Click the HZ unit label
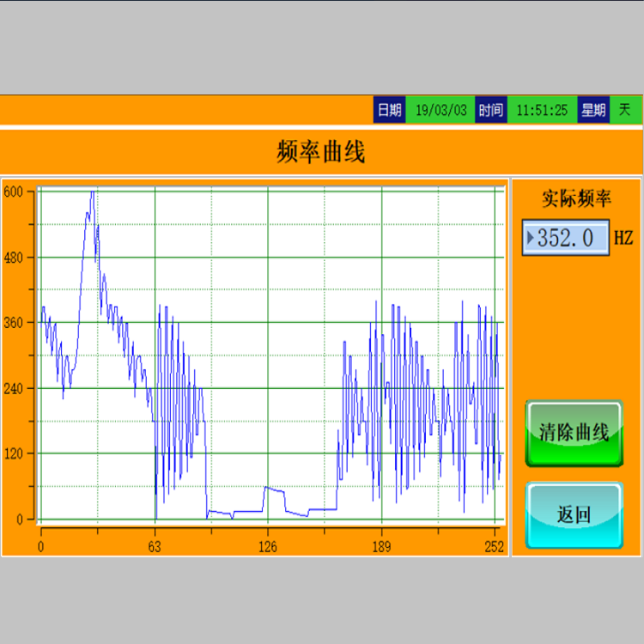The width and height of the screenshot is (644, 644). [x=623, y=238]
